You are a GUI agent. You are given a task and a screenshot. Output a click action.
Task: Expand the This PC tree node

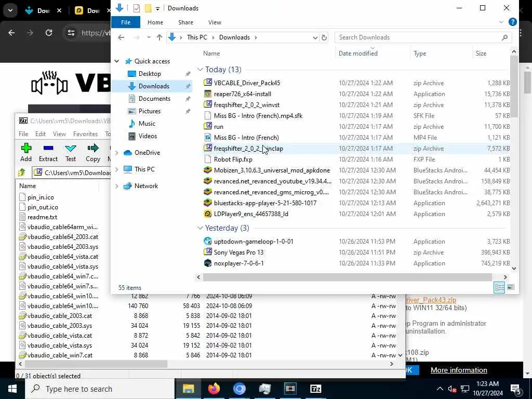tap(117, 169)
